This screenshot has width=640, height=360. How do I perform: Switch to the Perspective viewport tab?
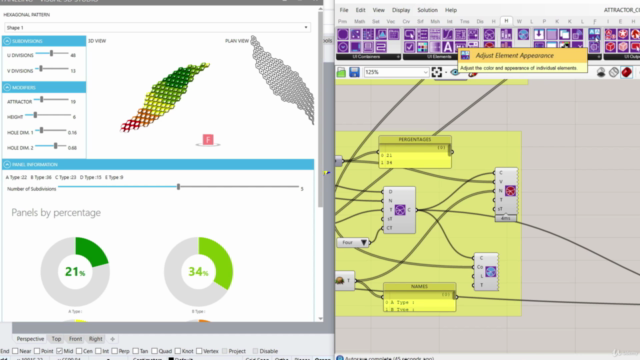point(30,339)
